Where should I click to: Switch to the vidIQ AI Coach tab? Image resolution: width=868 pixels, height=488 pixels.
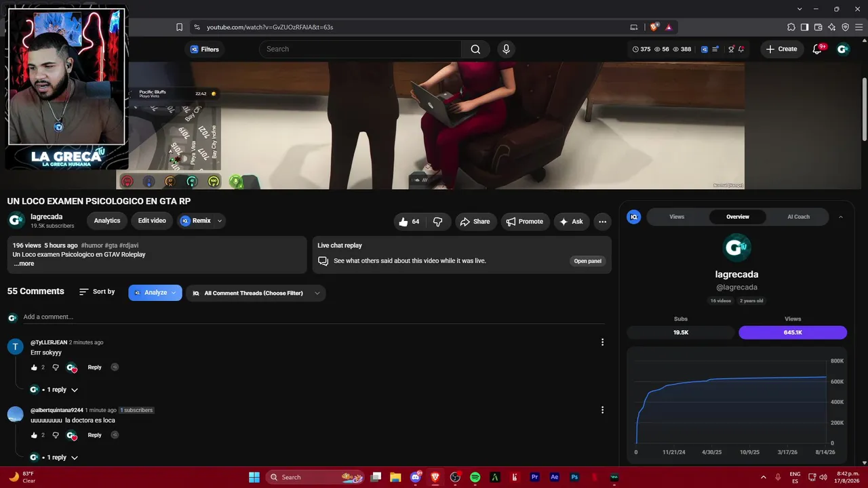[x=798, y=217]
